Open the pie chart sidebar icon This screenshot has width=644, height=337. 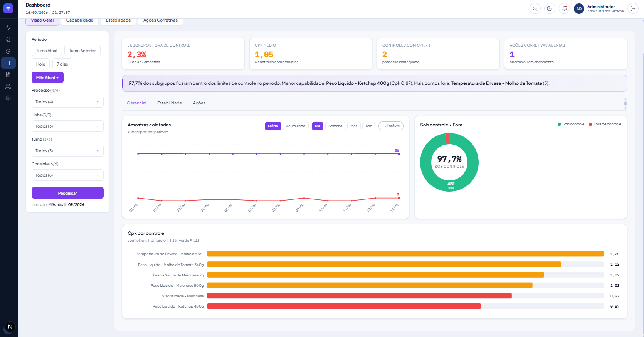click(8, 51)
